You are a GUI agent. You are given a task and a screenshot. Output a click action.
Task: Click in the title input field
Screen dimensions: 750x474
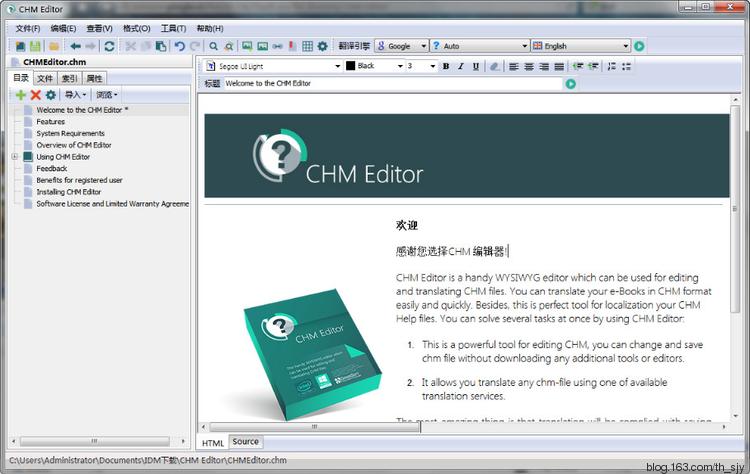click(393, 83)
